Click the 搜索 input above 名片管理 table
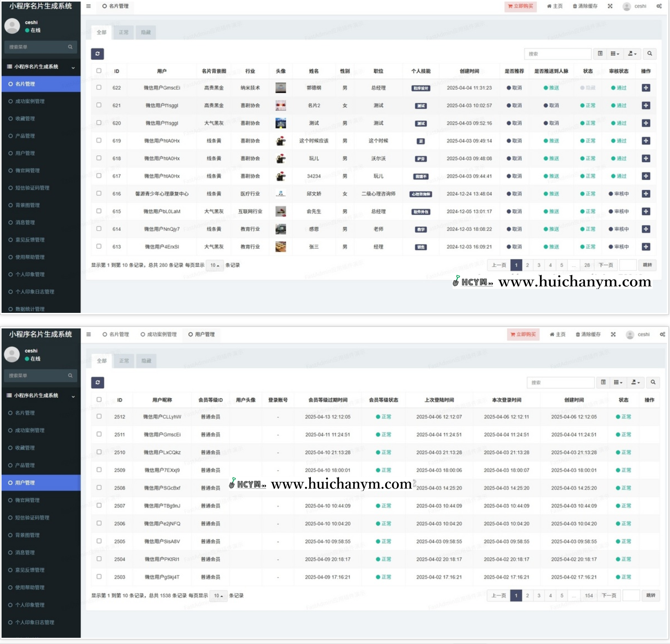The height and width of the screenshot is (644, 670). [x=557, y=54]
